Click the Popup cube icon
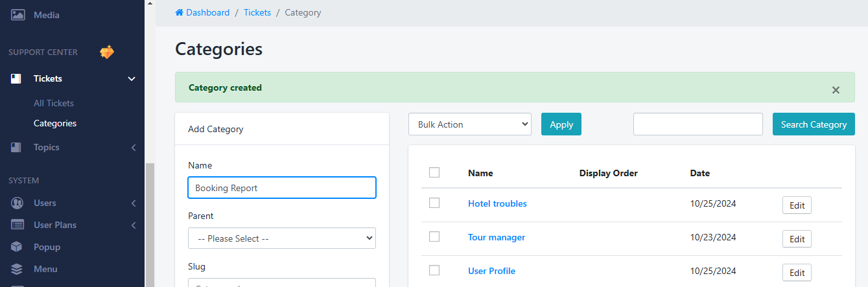The image size is (868, 287). (18, 247)
